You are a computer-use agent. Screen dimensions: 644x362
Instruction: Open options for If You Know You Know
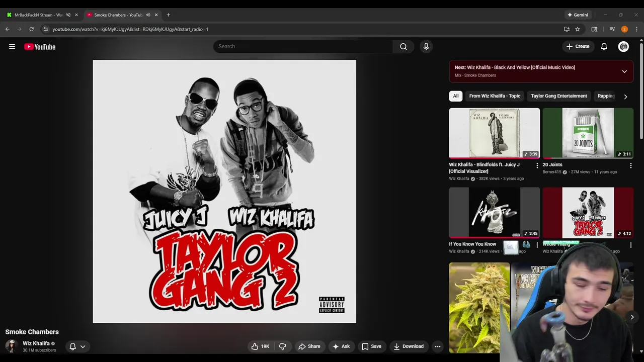pyautogui.click(x=537, y=245)
